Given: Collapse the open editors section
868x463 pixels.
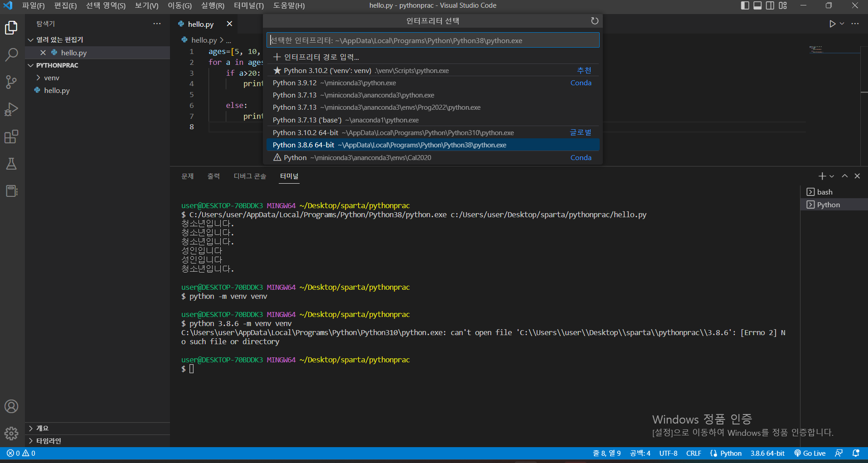Looking at the screenshot, I should 97,39.
